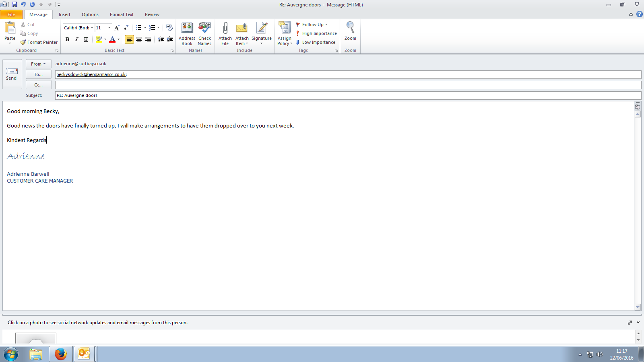The image size is (644, 362).
Task: Open Firefox from the taskbar
Action: [x=61, y=354]
